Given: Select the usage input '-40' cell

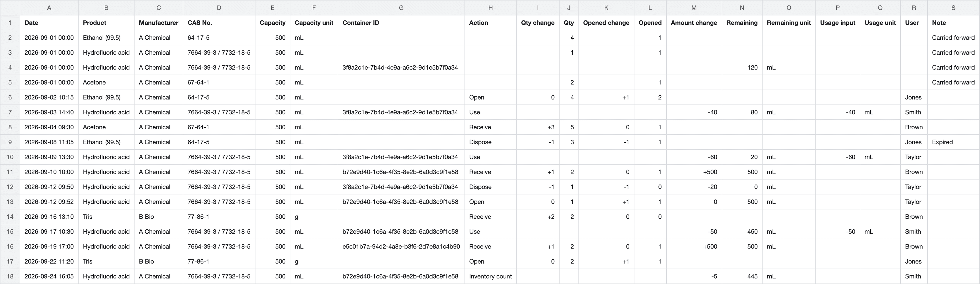Looking at the screenshot, I should point(837,113).
